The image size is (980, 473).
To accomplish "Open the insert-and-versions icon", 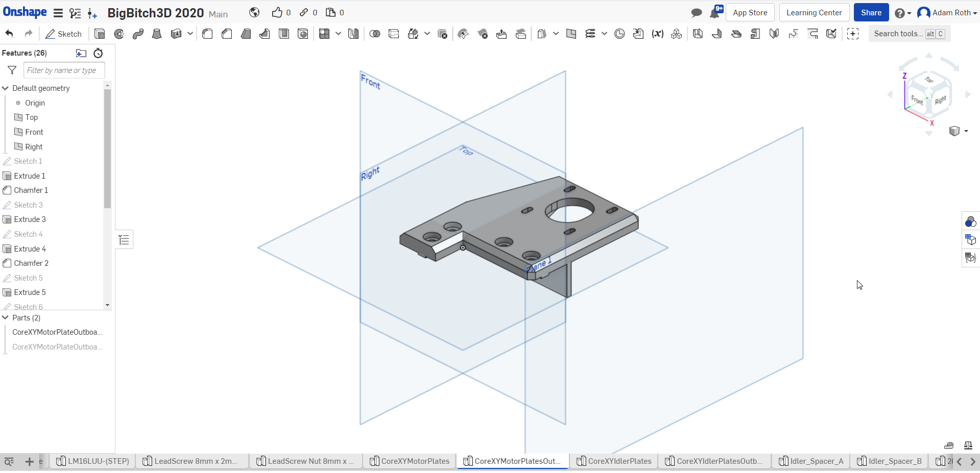I will (92, 13).
